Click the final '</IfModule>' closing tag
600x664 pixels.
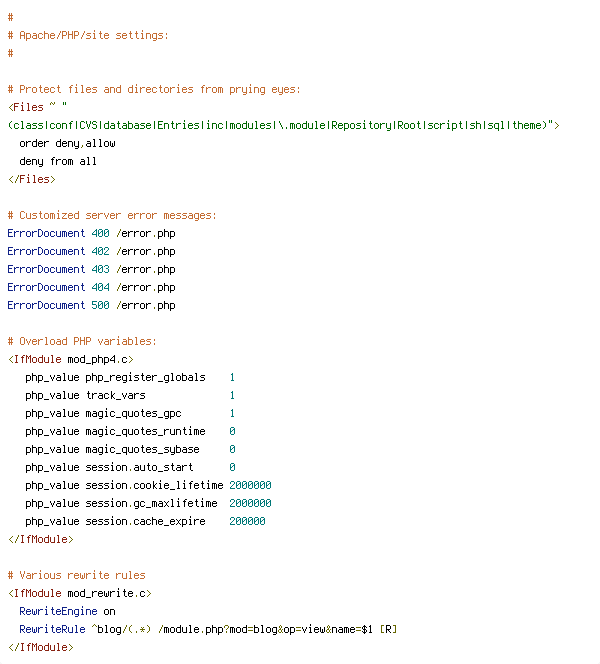point(41,647)
